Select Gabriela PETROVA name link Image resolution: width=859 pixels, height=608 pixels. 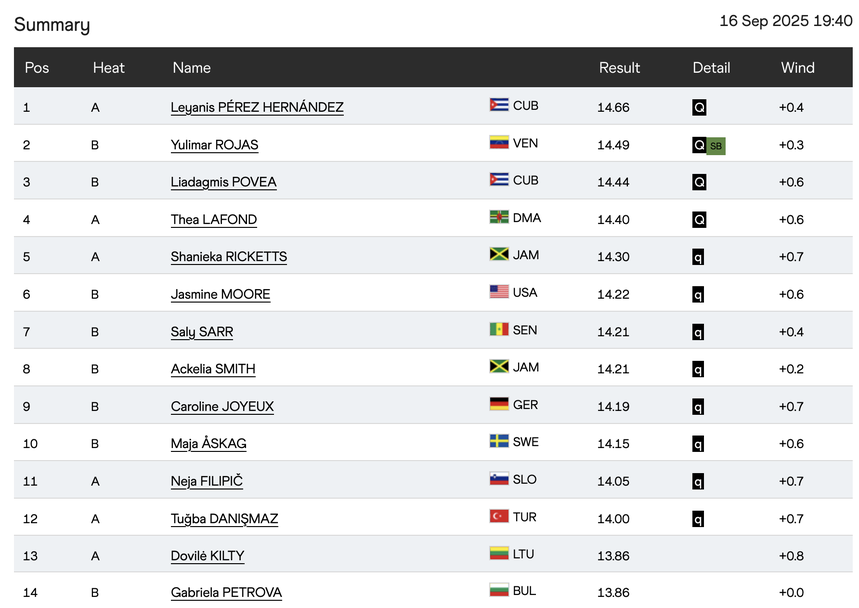coord(226,593)
